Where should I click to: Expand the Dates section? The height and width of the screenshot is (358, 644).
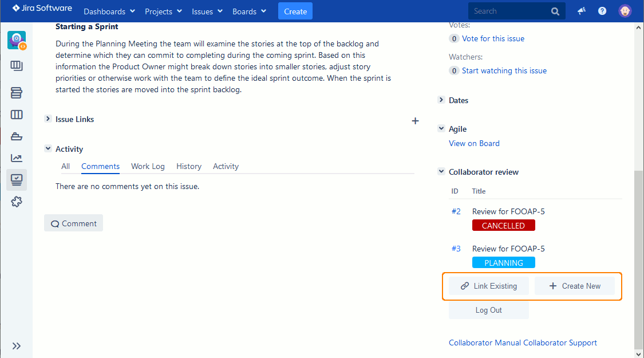point(441,100)
